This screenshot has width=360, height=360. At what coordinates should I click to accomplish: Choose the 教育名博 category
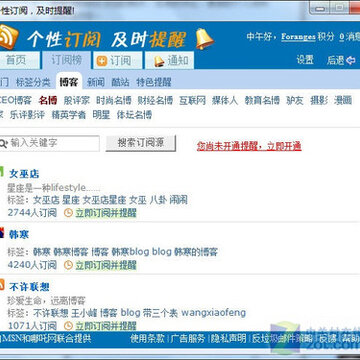pyautogui.click(x=262, y=100)
